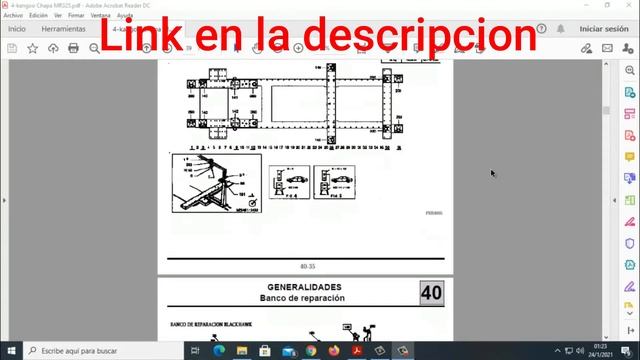Switch to the Inicio tab
Image resolution: width=640 pixels, height=360 pixels.
[17, 29]
